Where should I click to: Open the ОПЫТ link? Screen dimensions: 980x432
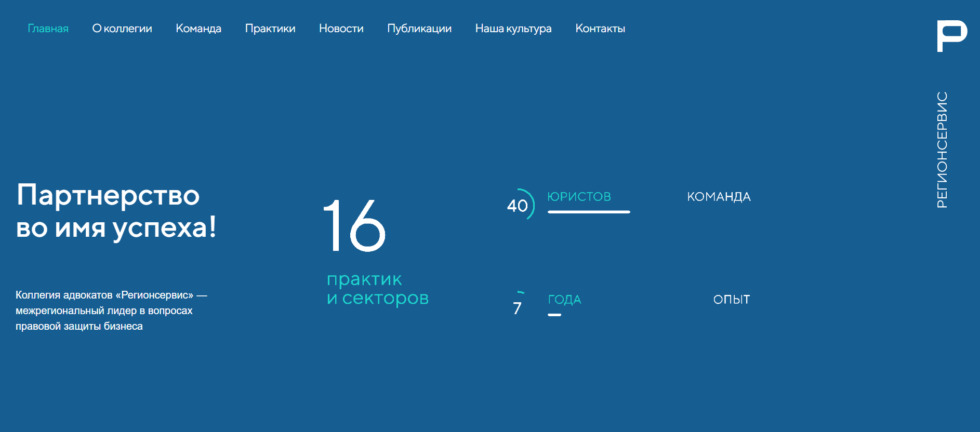point(732,300)
